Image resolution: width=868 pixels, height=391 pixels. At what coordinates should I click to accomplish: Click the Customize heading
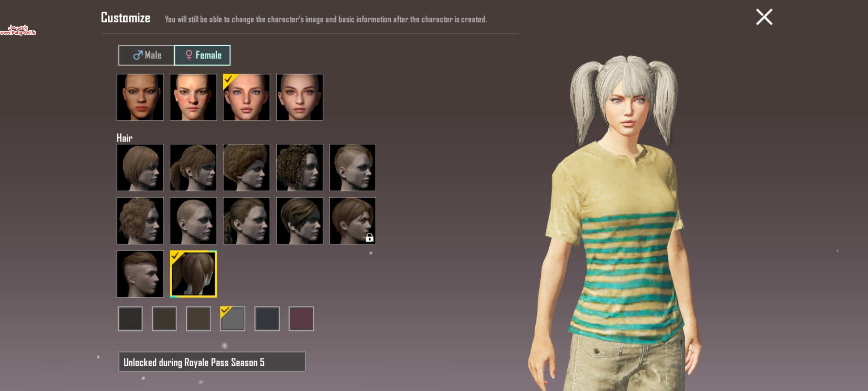pos(125,18)
